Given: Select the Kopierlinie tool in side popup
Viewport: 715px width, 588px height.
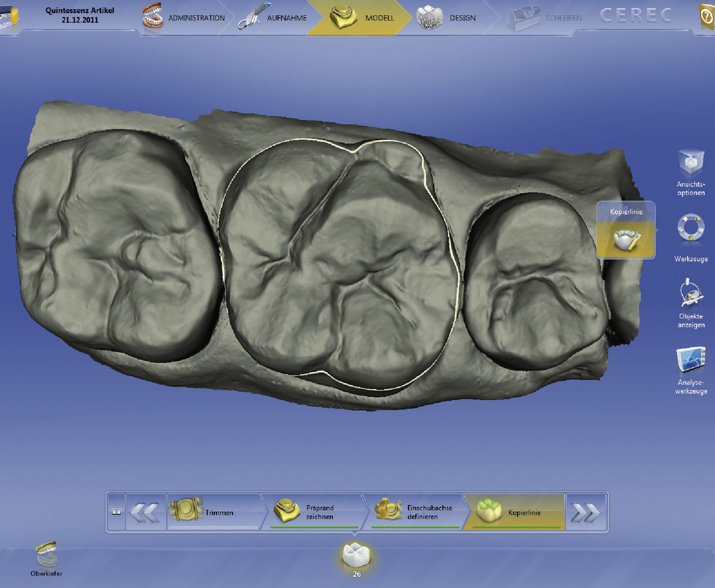Looking at the screenshot, I should pos(626,239).
